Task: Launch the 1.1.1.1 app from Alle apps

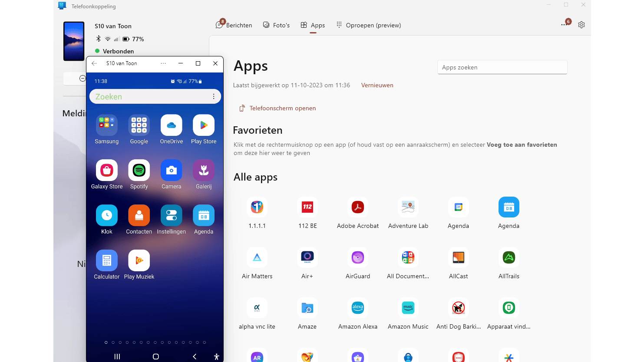Action: point(257,207)
